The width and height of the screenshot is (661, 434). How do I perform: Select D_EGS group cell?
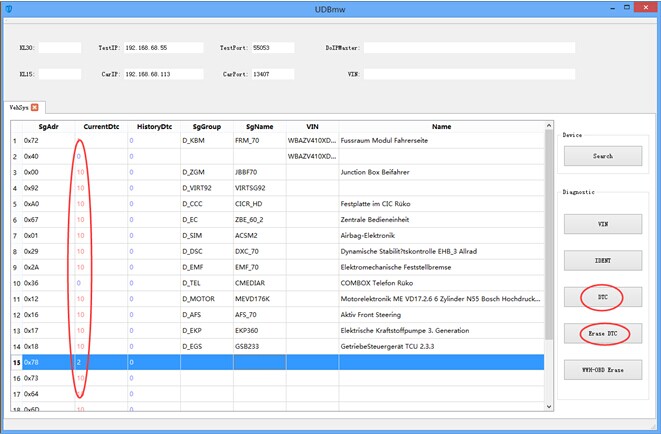207,346
